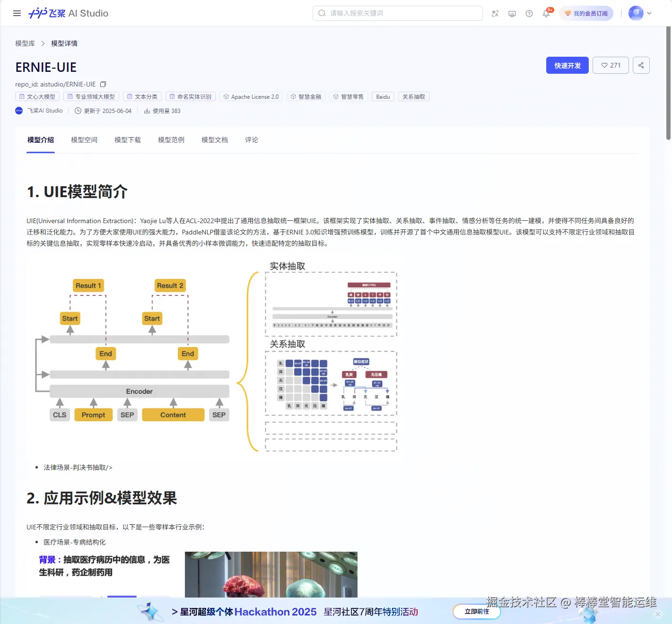Share the model with share icon
Image resolution: width=672 pixels, height=624 pixels.
point(641,65)
